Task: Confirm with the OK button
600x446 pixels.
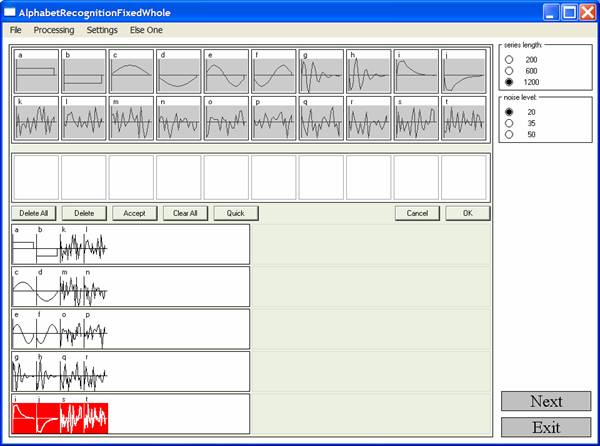Action: 468,213
